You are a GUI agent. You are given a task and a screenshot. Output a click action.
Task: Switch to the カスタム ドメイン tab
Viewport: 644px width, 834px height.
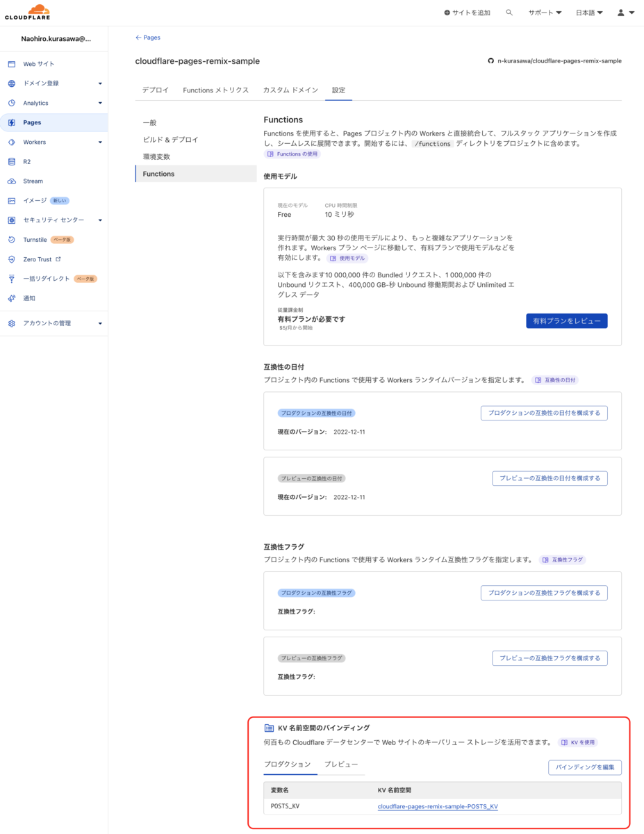[x=290, y=90]
